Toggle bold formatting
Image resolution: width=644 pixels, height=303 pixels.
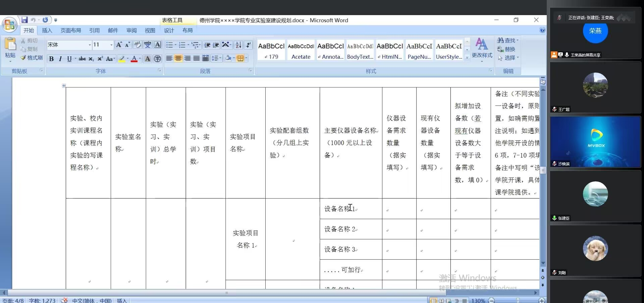pos(51,59)
